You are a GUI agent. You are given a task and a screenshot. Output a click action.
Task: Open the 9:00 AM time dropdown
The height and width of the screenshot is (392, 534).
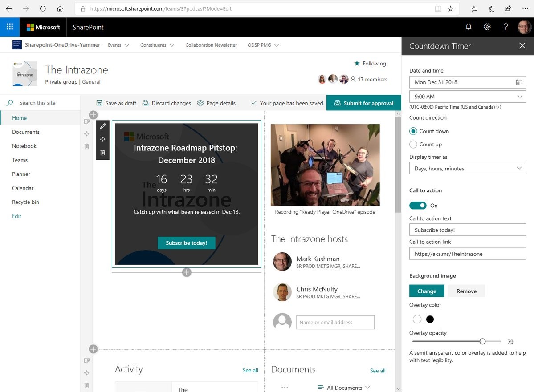tap(467, 97)
